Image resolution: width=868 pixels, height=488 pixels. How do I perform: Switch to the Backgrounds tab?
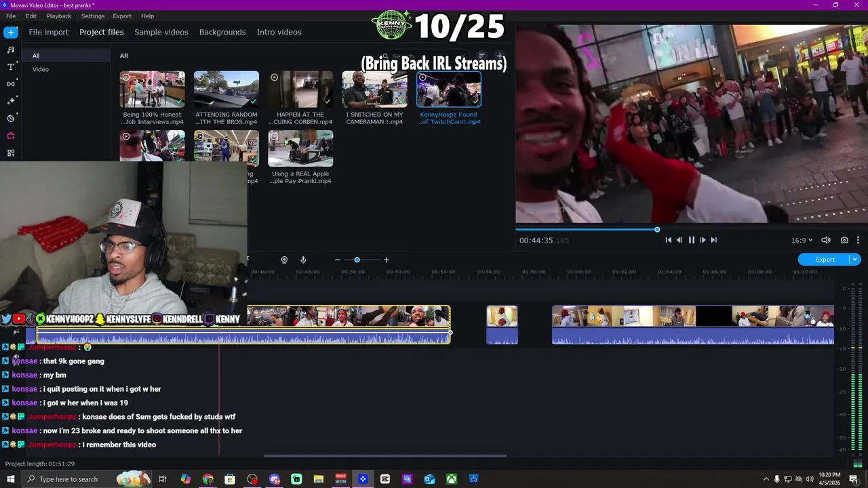coord(222,32)
